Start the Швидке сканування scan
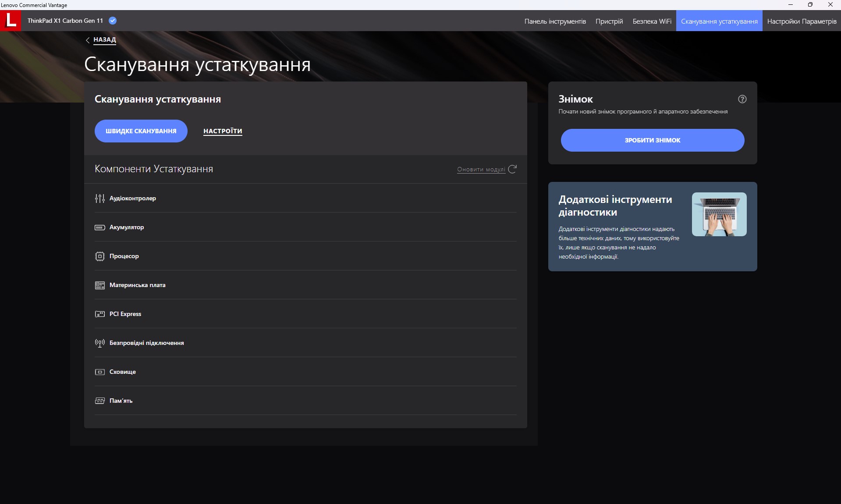This screenshot has width=841, height=504. [x=141, y=131]
